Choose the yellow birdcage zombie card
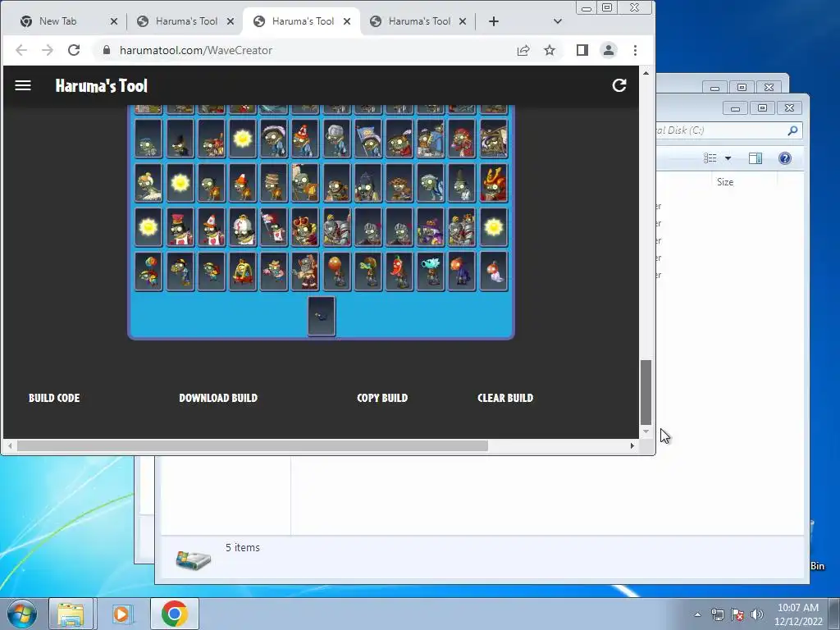 [243, 272]
